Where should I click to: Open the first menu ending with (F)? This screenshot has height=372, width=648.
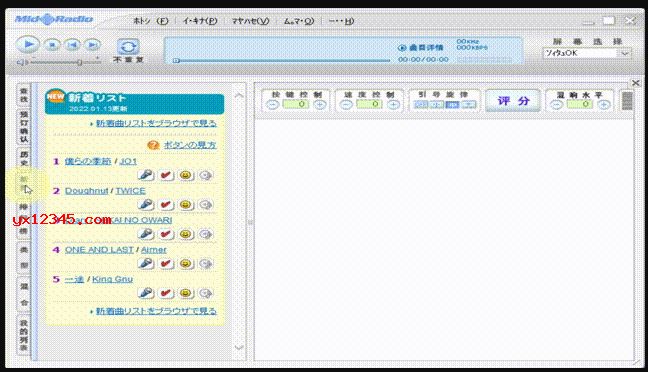point(150,21)
